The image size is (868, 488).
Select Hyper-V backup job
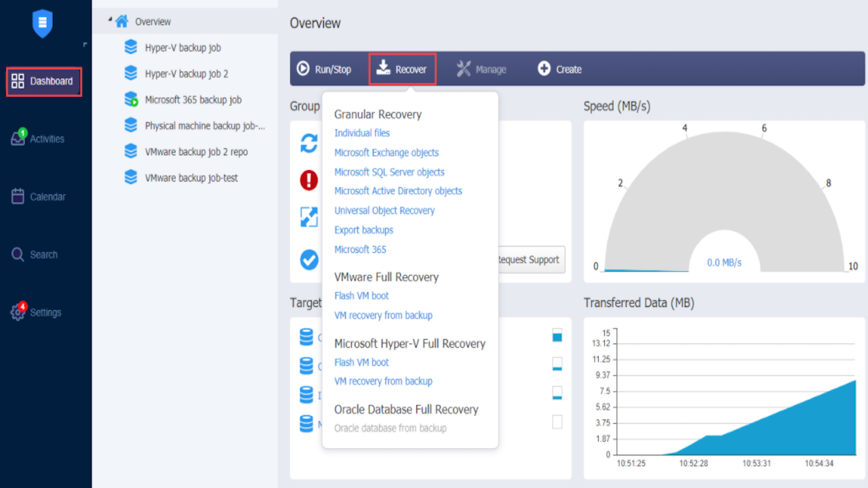pos(182,48)
